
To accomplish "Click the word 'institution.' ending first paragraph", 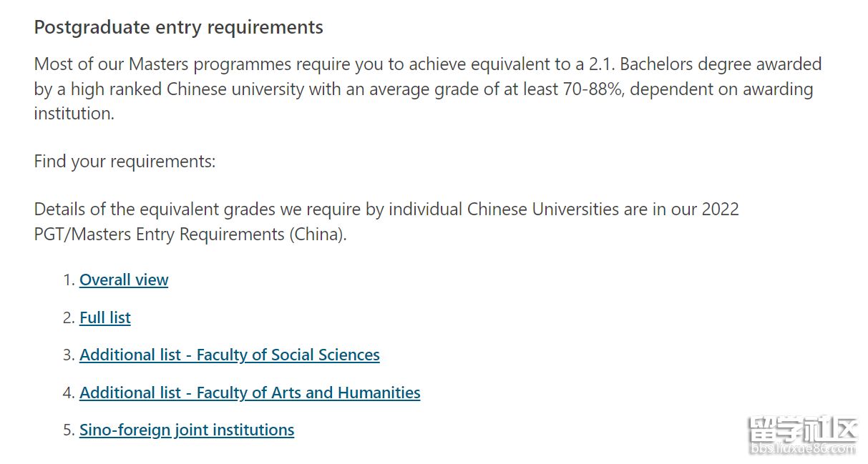I will (74, 114).
